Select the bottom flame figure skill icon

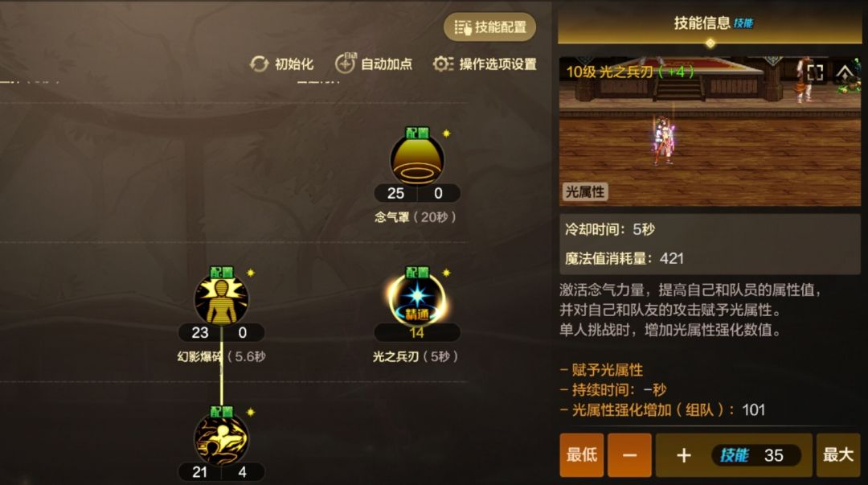[222, 439]
